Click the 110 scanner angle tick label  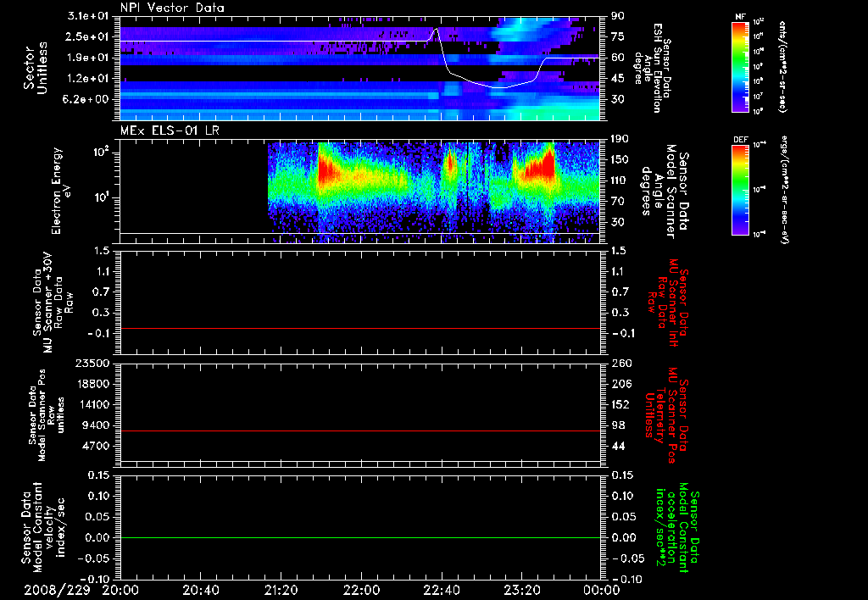tap(620, 181)
